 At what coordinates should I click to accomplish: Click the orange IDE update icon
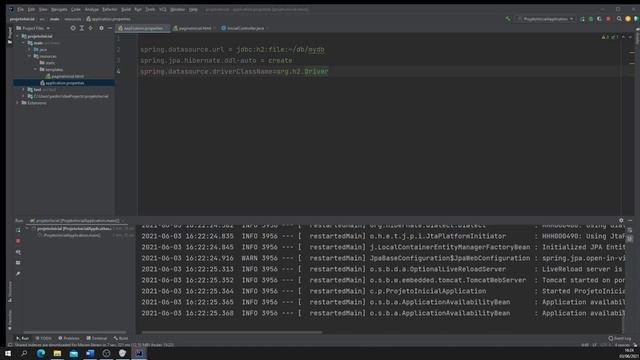(628, 19)
